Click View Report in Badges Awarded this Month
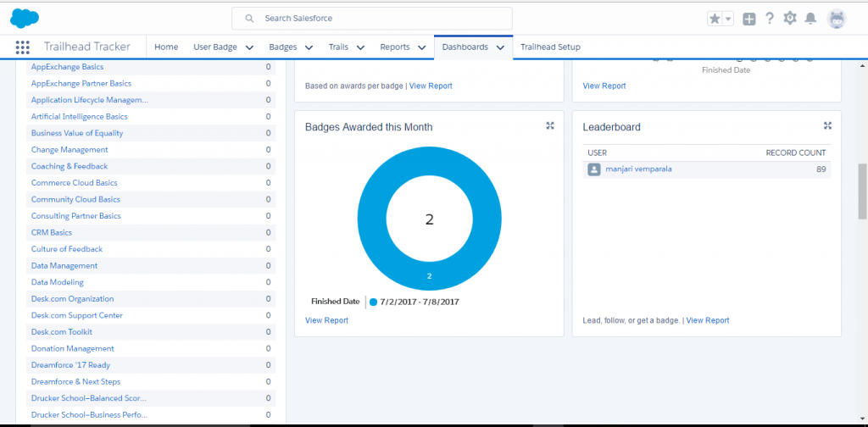Viewport: 868px width, 427px height. (326, 320)
